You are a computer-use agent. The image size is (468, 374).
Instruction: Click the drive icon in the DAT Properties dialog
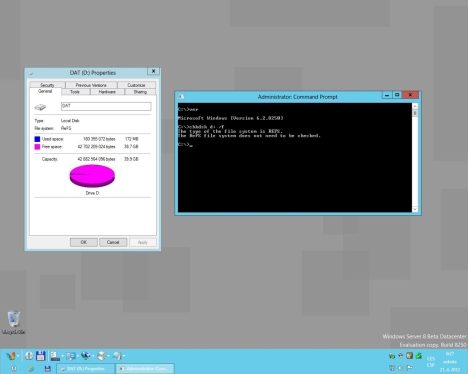coord(40,107)
